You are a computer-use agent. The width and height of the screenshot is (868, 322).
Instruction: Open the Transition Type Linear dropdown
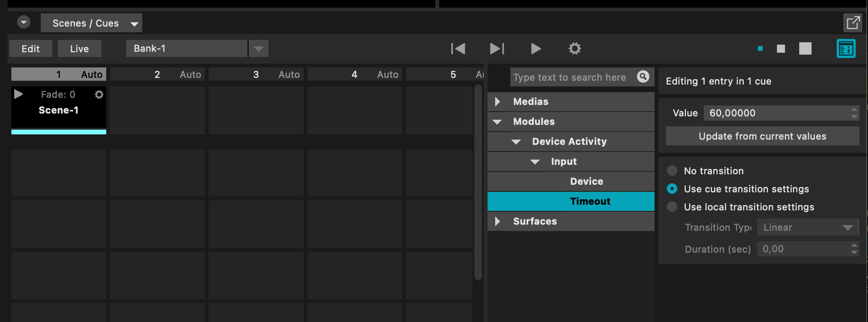[x=807, y=227]
